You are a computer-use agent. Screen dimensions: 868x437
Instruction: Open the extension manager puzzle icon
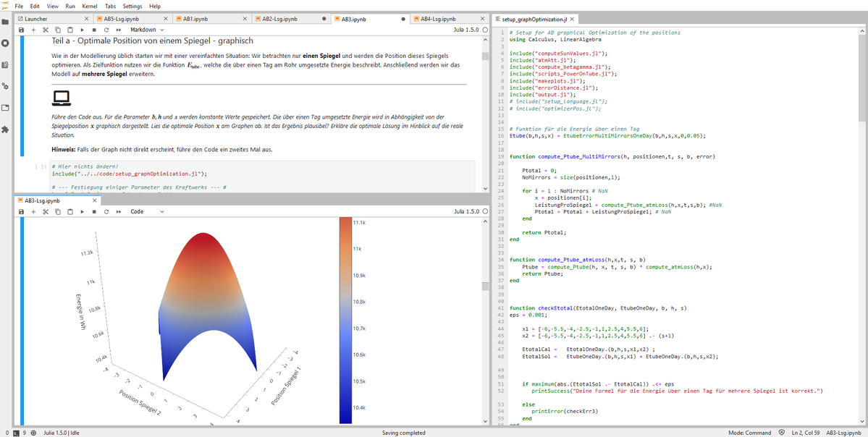click(x=5, y=130)
